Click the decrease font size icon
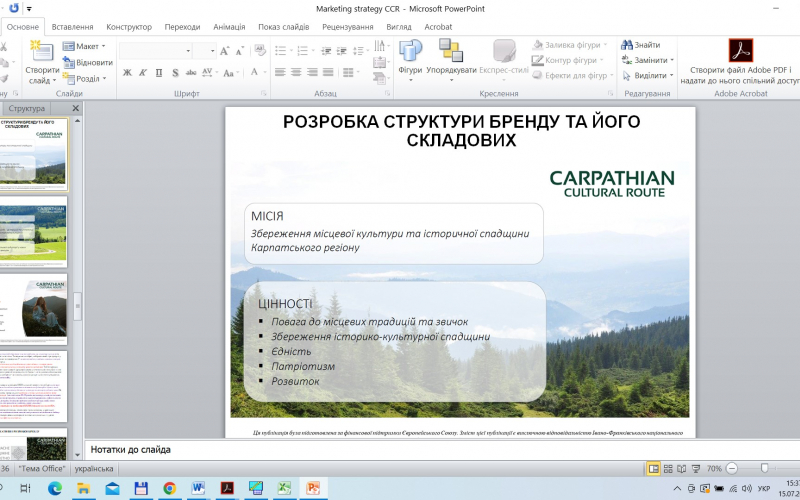 (x=240, y=51)
